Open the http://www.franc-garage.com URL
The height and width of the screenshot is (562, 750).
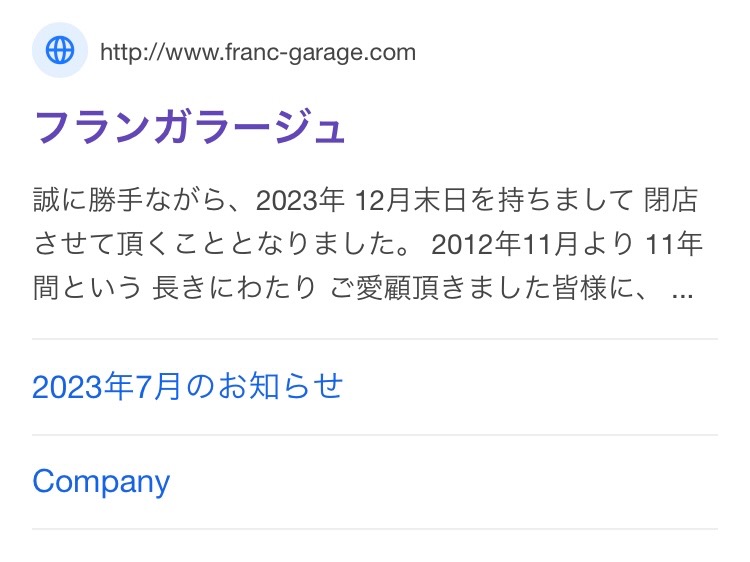pyautogui.click(x=258, y=52)
